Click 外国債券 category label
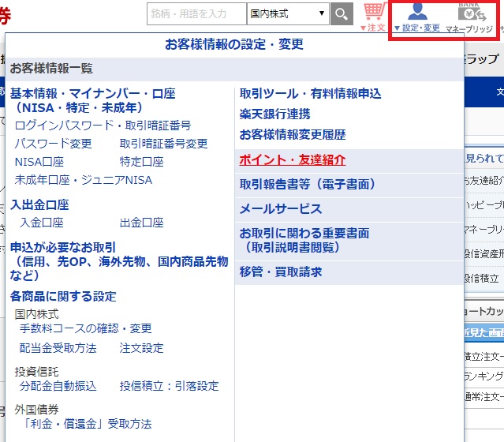The image size is (504, 442). pyautogui.click(x=36, y=410)
